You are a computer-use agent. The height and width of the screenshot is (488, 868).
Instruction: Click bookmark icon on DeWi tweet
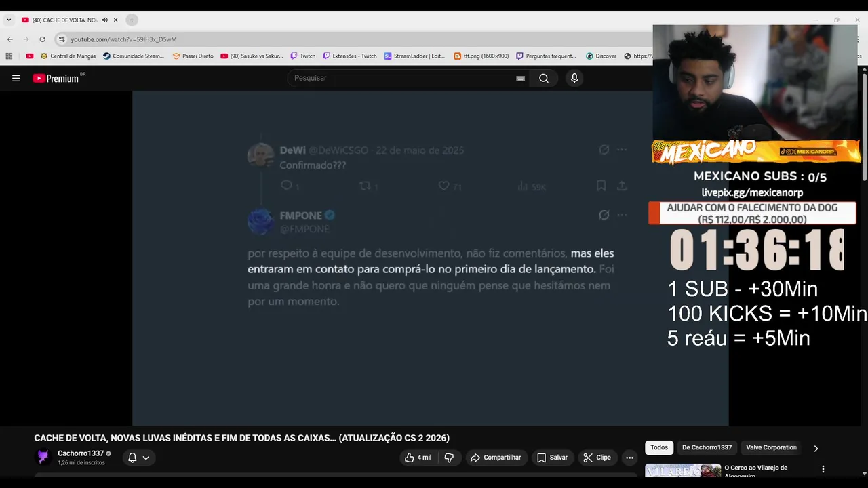pyautogui.click(x=601, y=185)
